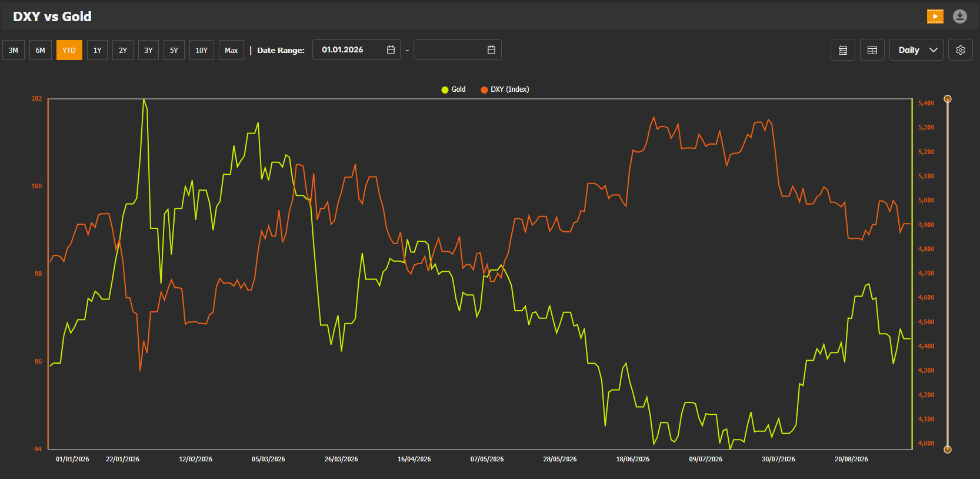Open the calendar events icon

coord(843,50)
